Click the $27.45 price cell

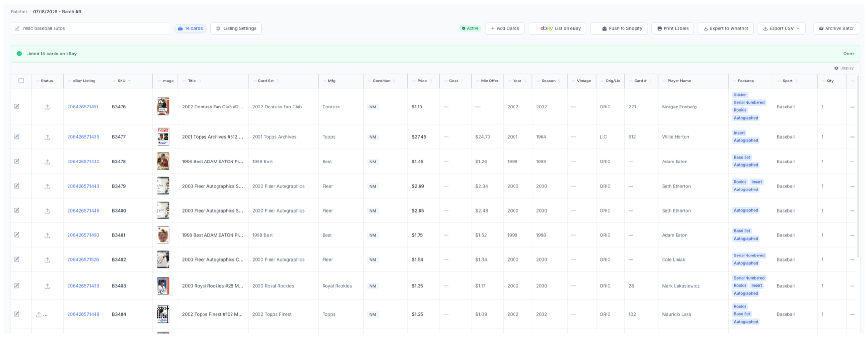pos(419,137)
